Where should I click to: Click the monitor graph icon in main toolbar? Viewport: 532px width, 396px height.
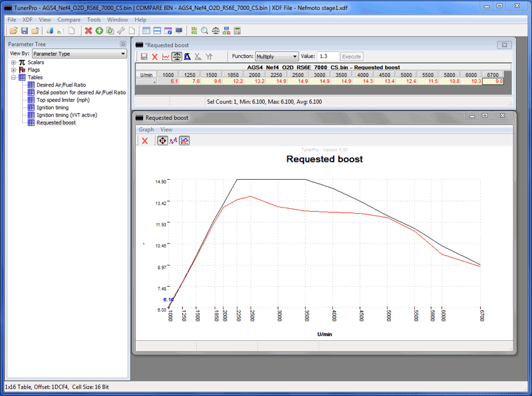pyautogui.click(x=179, y=31)
